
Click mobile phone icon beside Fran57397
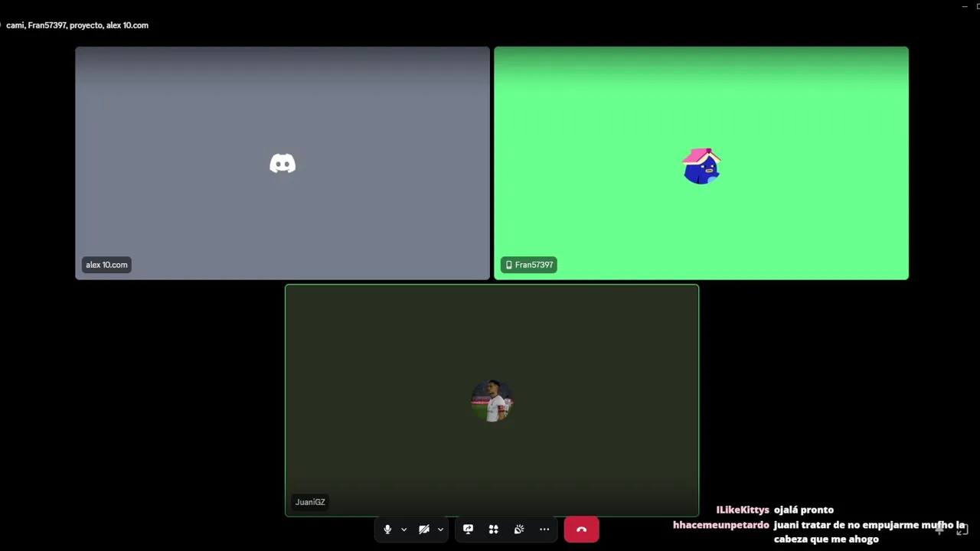point(508,265)
